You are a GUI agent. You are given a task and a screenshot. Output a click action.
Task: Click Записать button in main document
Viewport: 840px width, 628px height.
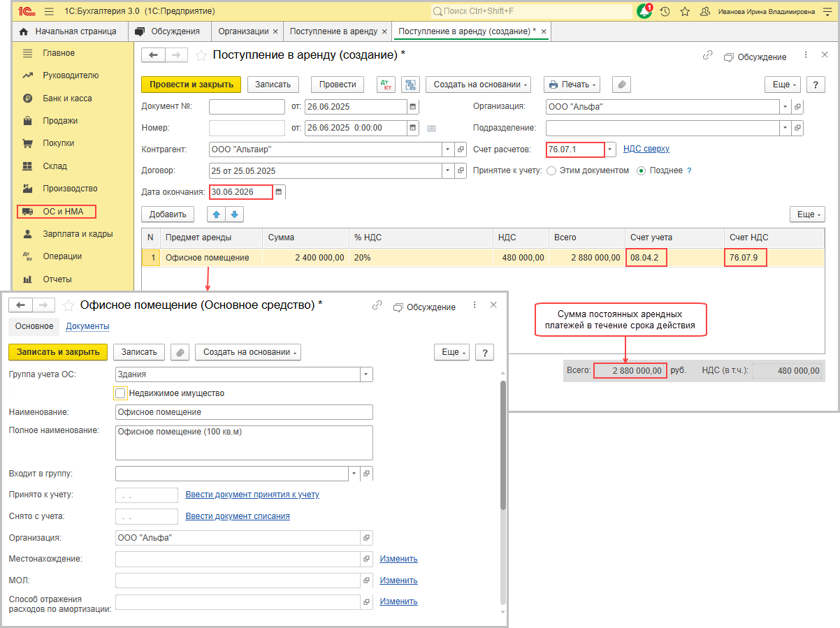273,85
